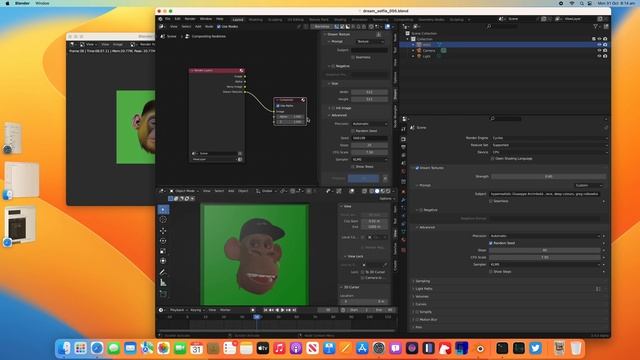Image resolution: width=640 pixels, height=360 pixels.
Task: Open the Render menu in Blender top bar
Action: pyautogui.click(x=190, y=19)
